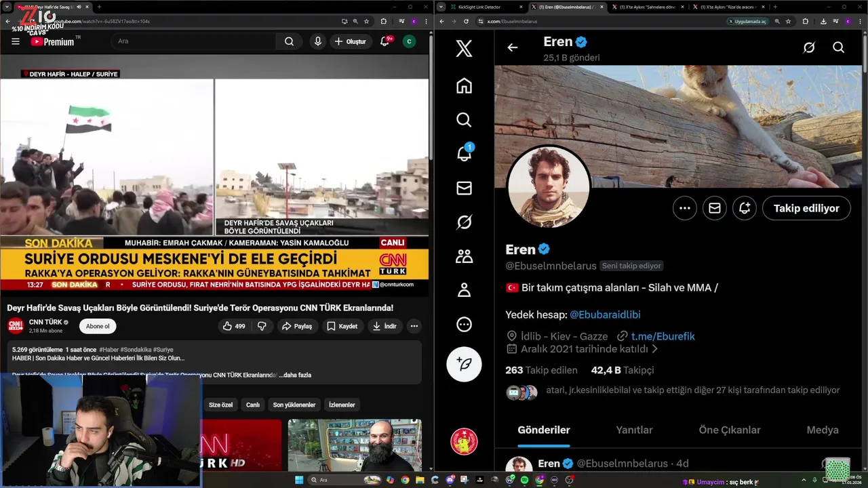868x488 pixels.
Task: Send a message to Eren's profile
Action: 715,208
